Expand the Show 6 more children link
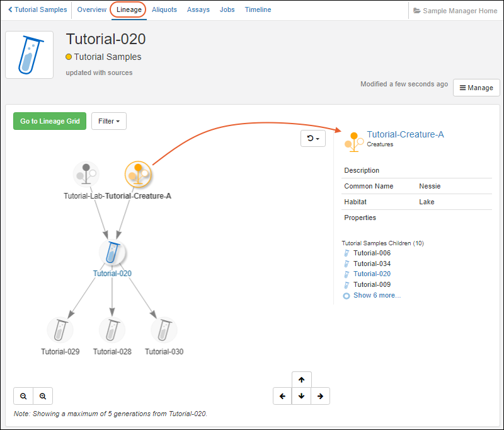The width and height of the screenshot is (504, 430). click(376, 295)
